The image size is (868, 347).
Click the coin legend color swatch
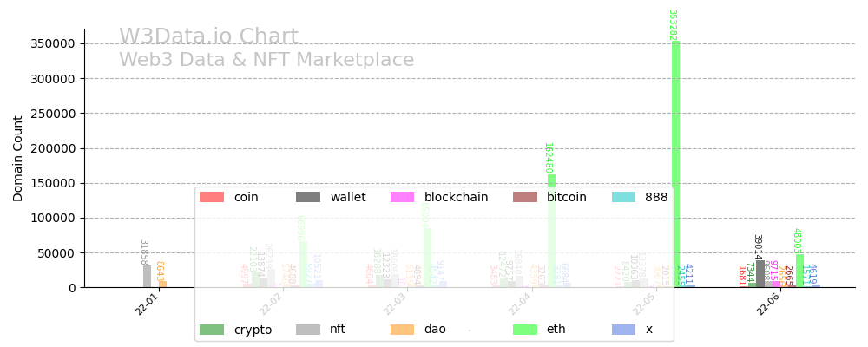tap(212, 198)
